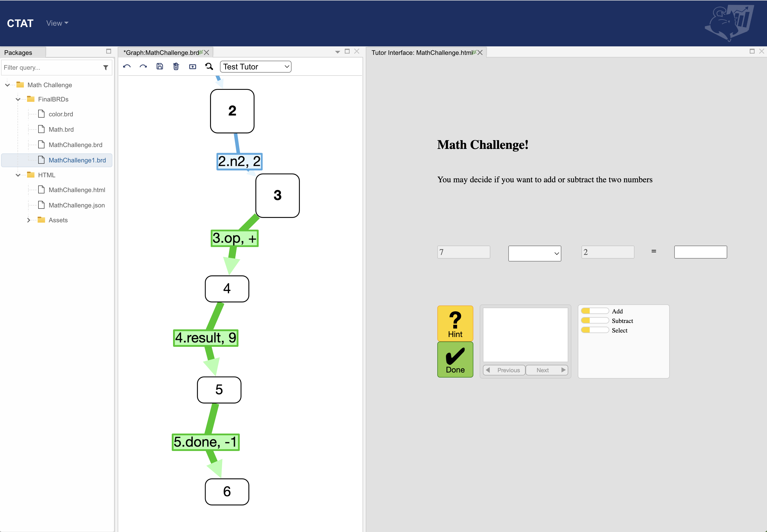Close the Graph panel with the X
The width and height of the screenshot is (767, 532).
pyautogui.click(x=357, y=51)
